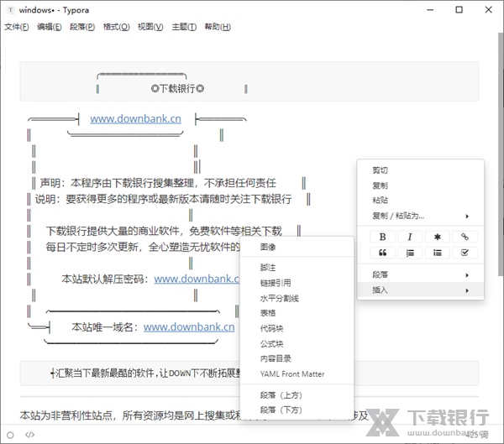This screenshot has width=504, height=444.
Task: Insert task list checkbox icon
Action: coord(465,253)
